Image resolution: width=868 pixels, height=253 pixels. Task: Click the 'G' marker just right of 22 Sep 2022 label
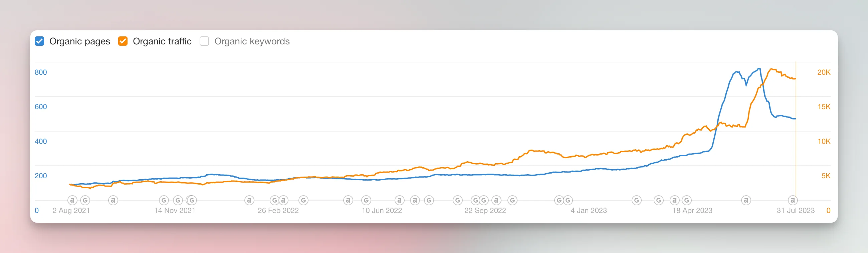(512, 200)
